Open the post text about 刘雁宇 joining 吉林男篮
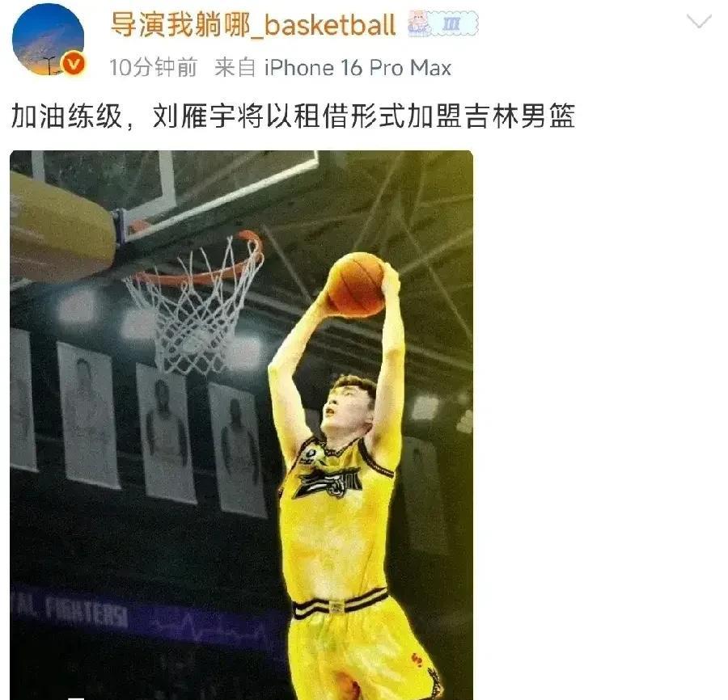Screen dimensions: 728x700 point(293,116)
